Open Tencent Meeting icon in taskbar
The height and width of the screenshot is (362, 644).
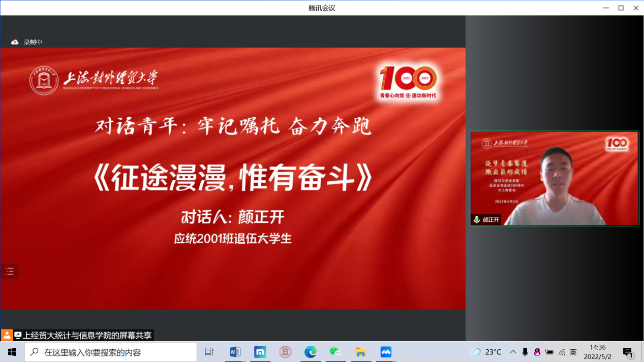(386, 352)
